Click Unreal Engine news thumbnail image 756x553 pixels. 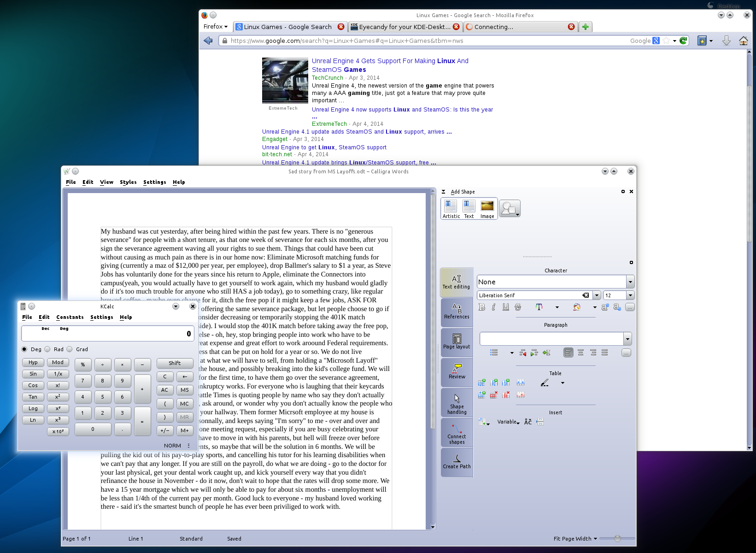click(285, 81)
